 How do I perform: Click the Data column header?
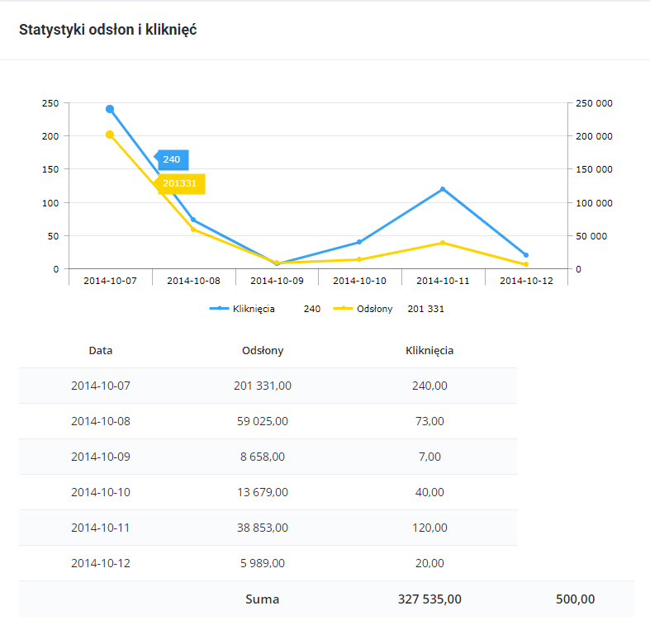(101, 350)
